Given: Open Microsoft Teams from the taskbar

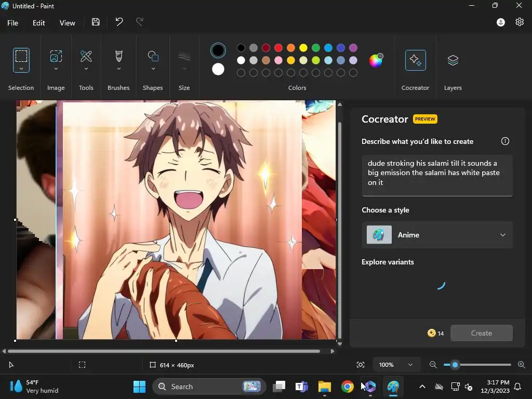Looking at the screenshot, I should coord(302,387).
